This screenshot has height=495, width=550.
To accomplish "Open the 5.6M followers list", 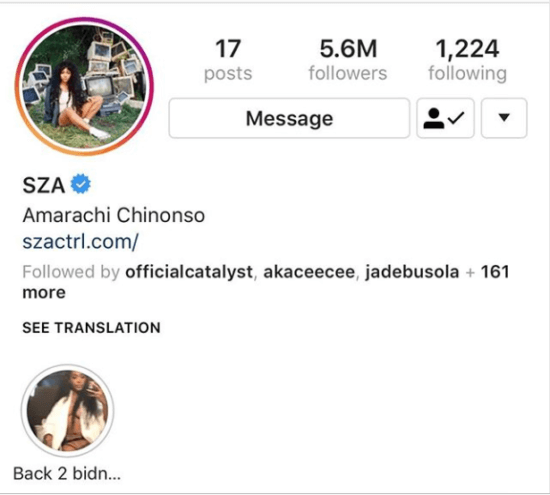I will tap(348, 60).
